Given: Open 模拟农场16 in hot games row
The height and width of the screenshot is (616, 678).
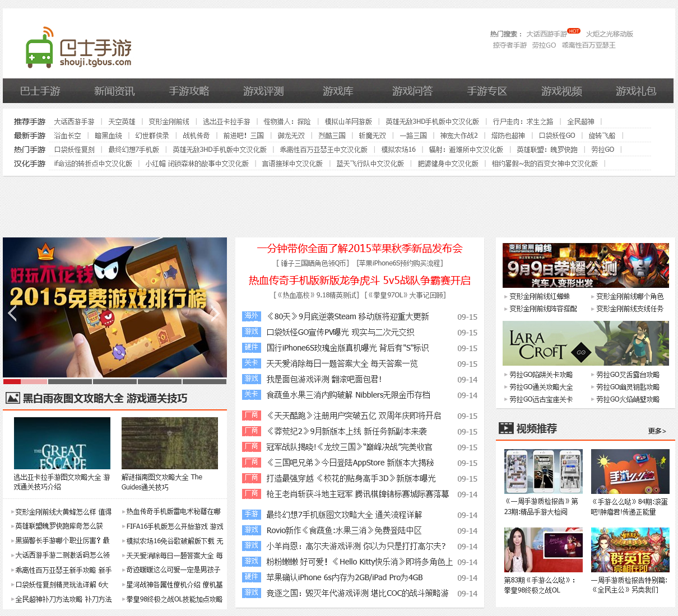Looking at the screenshot, I should (398, 150).
